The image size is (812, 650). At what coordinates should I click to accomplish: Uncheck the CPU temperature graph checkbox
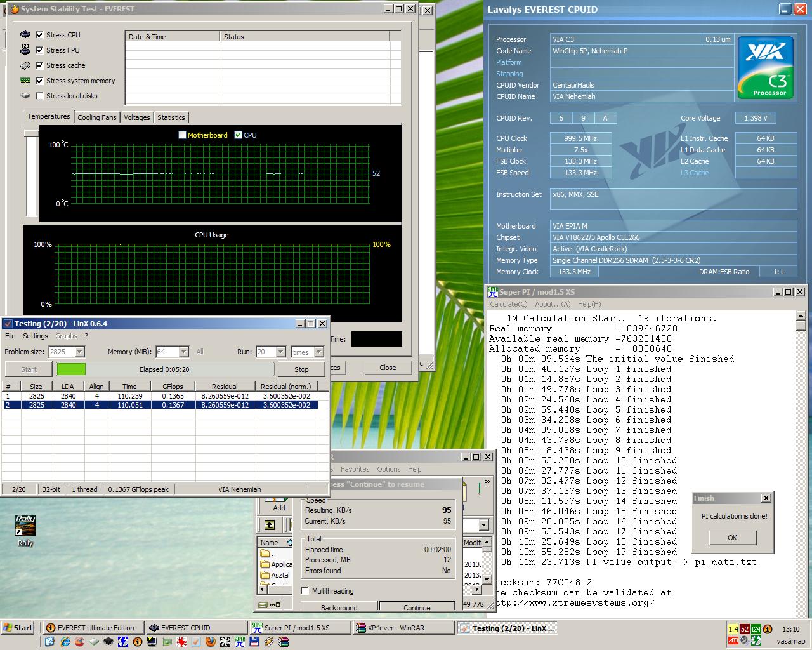[x=239, y=135]
